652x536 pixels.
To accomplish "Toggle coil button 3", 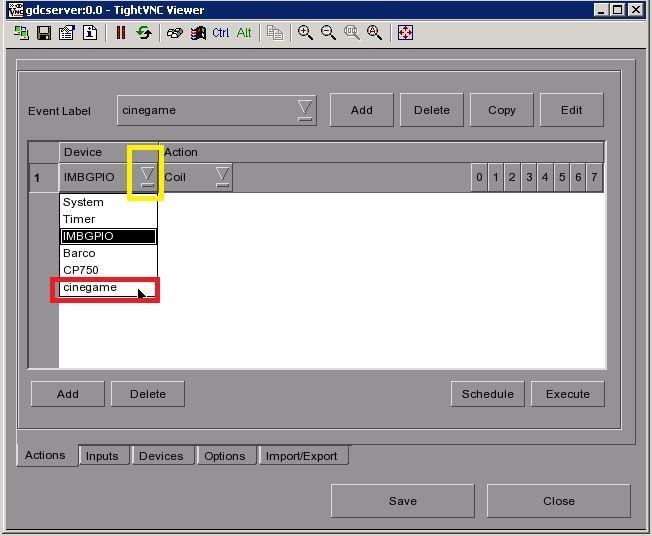I will tap(529, 177).
